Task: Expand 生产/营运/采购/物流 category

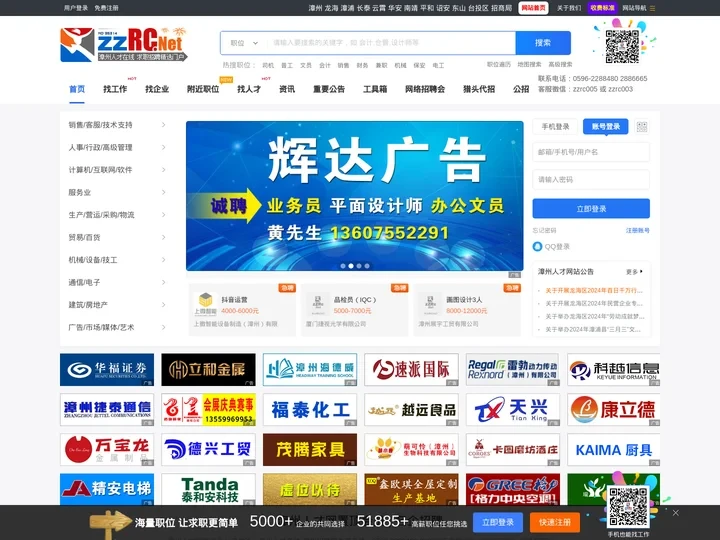Action: 117,215
